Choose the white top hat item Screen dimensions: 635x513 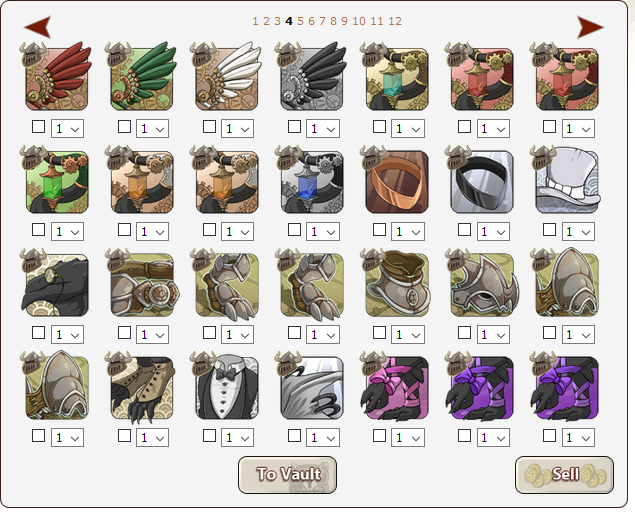(567, 180)
